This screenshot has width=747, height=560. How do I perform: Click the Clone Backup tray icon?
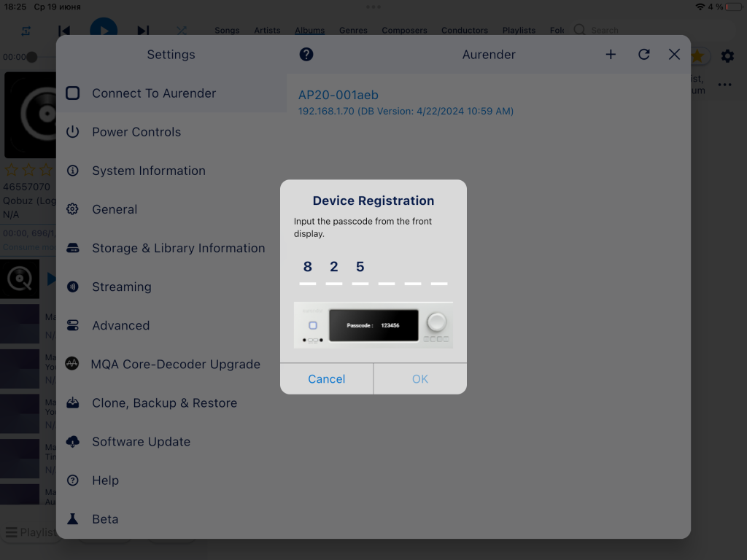pyautogui.click(x=72, y=402)
